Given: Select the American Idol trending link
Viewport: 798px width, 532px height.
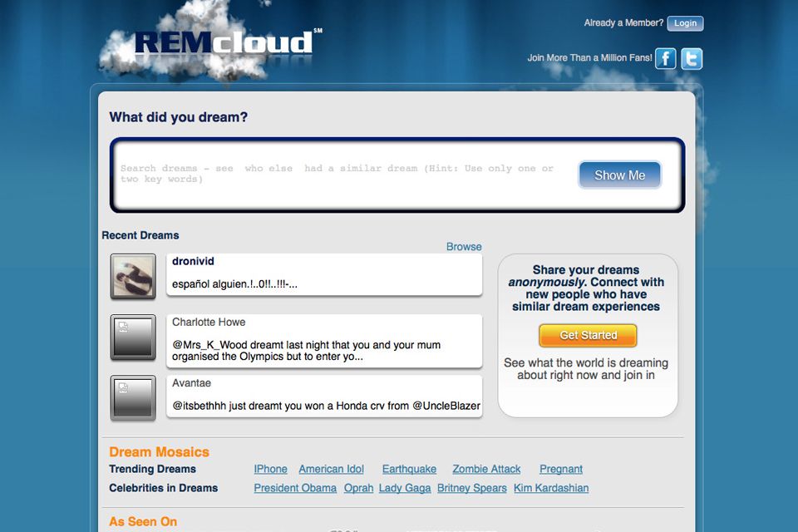Looking at the screenshot, I should (331, 469).
